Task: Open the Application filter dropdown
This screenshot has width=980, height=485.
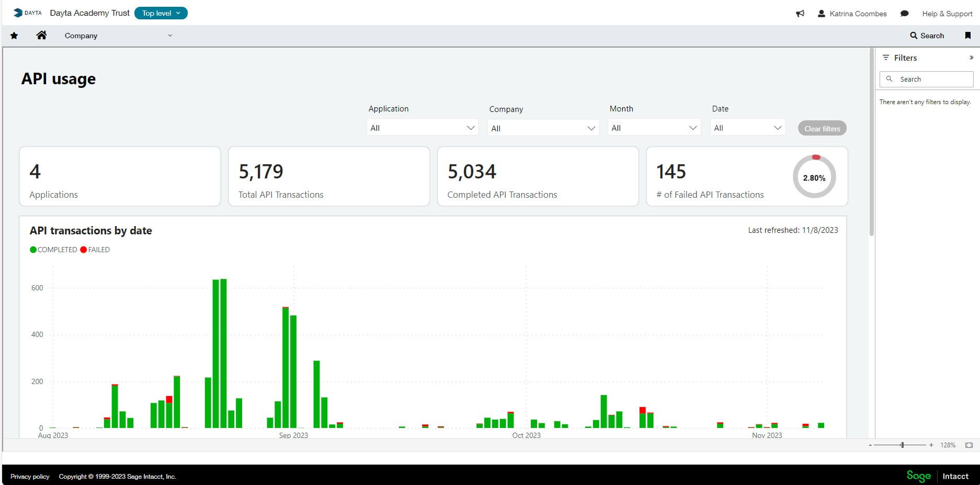Action: [423, 128]
